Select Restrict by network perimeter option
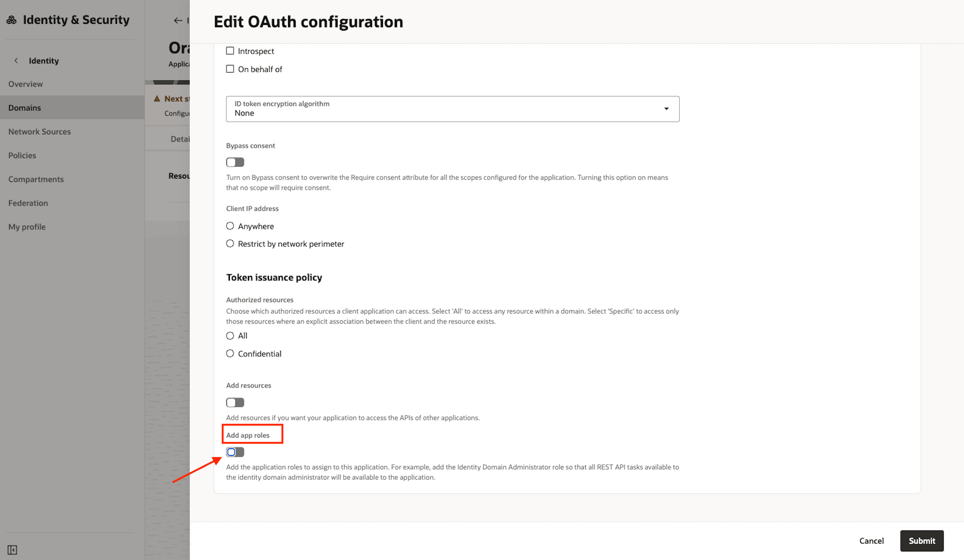This screenshot has height=560, width=964. click(230, 243)
